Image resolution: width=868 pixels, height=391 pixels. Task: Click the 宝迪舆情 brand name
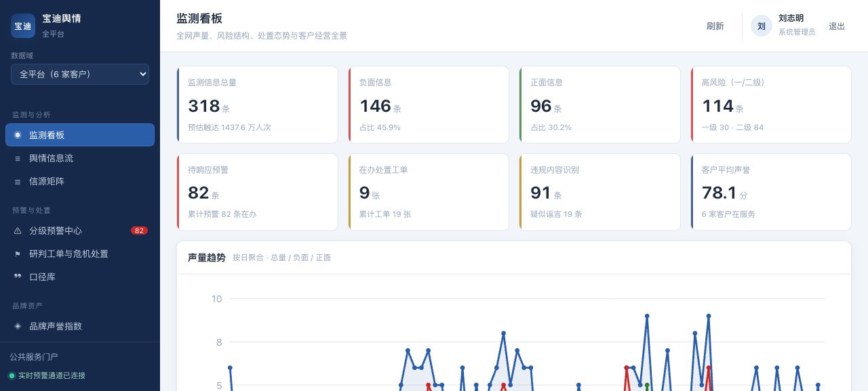tap(61, 18)
